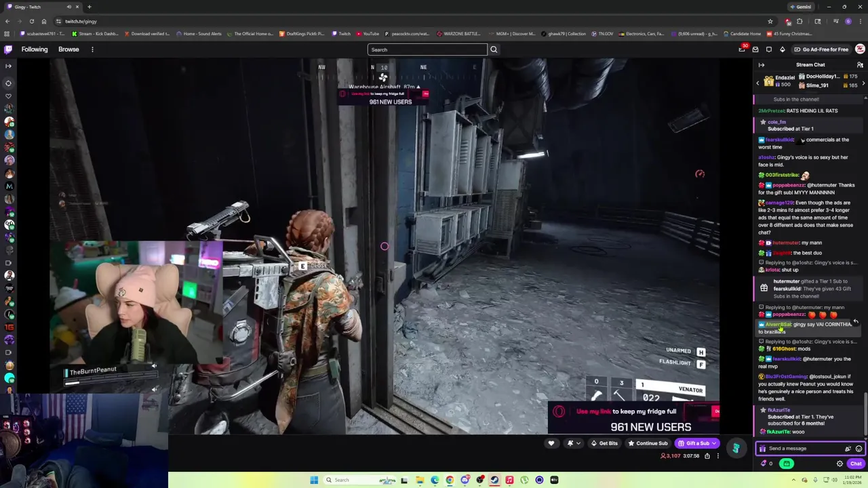Expand the Gift a Sub dropdown arrow

coord(714,443)
